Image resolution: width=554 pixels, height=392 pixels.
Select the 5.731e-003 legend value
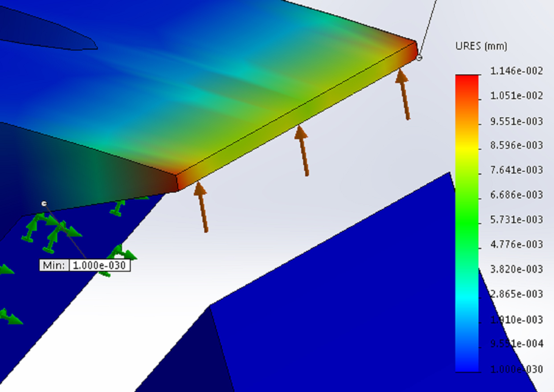tap(517, 220)
